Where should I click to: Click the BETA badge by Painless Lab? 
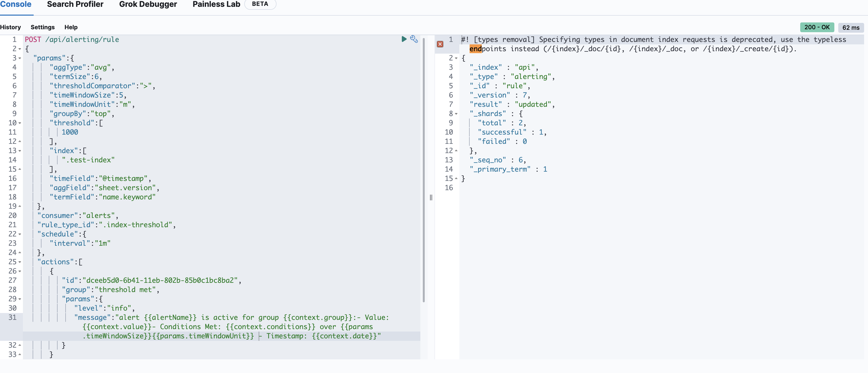[260, 4]
